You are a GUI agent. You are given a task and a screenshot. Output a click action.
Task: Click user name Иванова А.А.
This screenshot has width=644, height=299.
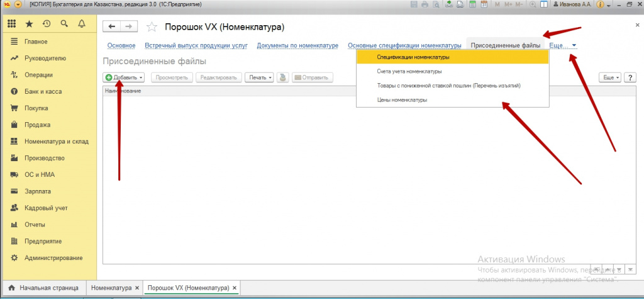tap(571, 4)
